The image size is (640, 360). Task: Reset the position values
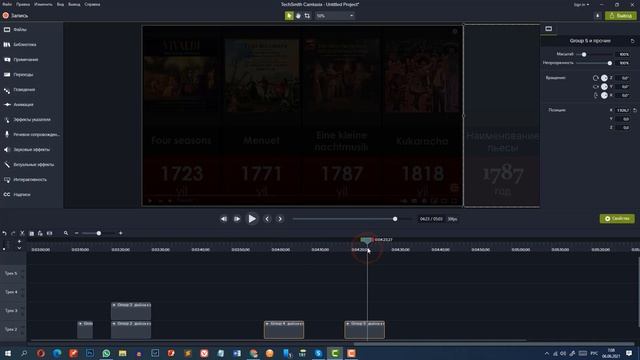pyautogui.click(x=635, y=110)
